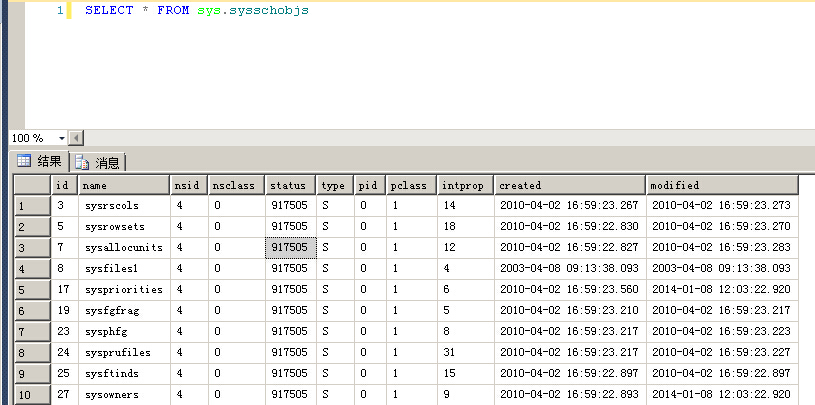Click the id value 27 for sysowners
815x405 pixels.
pyautogui.click(x=64, y=395)
